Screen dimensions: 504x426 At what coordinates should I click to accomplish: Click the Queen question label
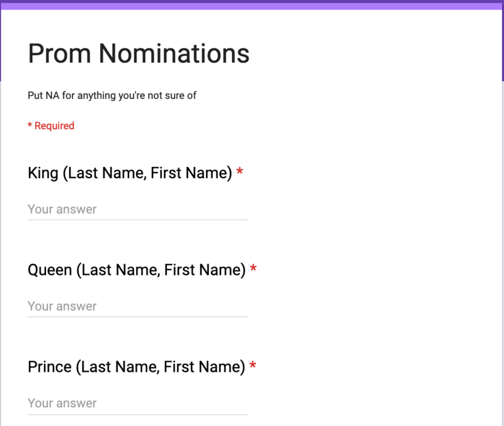click(137, 270)
